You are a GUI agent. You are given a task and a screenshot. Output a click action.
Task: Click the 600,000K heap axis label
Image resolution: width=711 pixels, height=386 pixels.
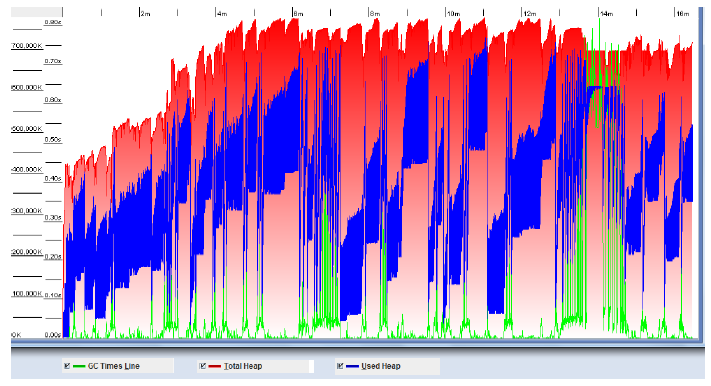27,88
